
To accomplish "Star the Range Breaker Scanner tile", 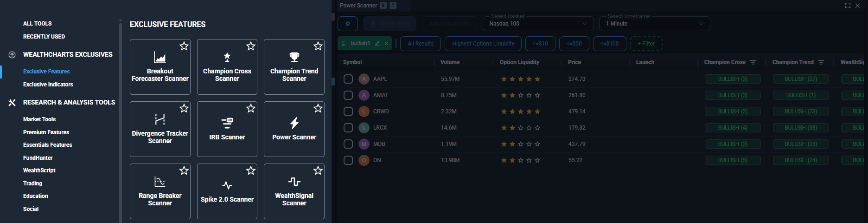I will (x=184, y=171).
